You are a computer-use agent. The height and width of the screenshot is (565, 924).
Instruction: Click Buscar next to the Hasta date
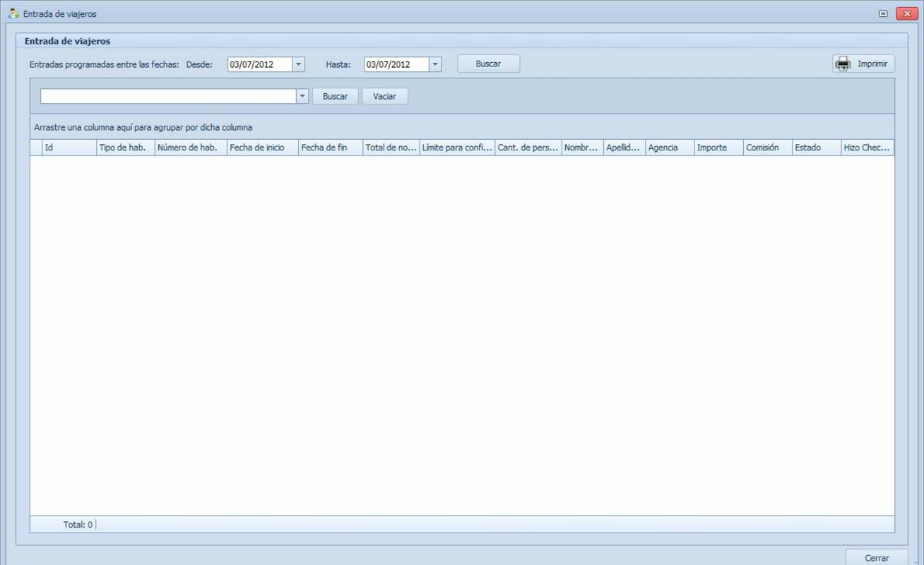pyautogui.click(x=488, y=64)
